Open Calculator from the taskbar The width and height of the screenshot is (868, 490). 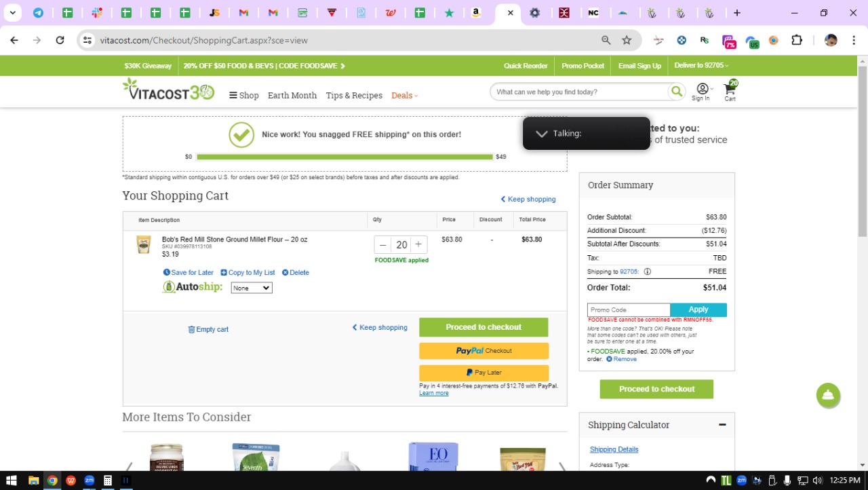coord(107,480)
